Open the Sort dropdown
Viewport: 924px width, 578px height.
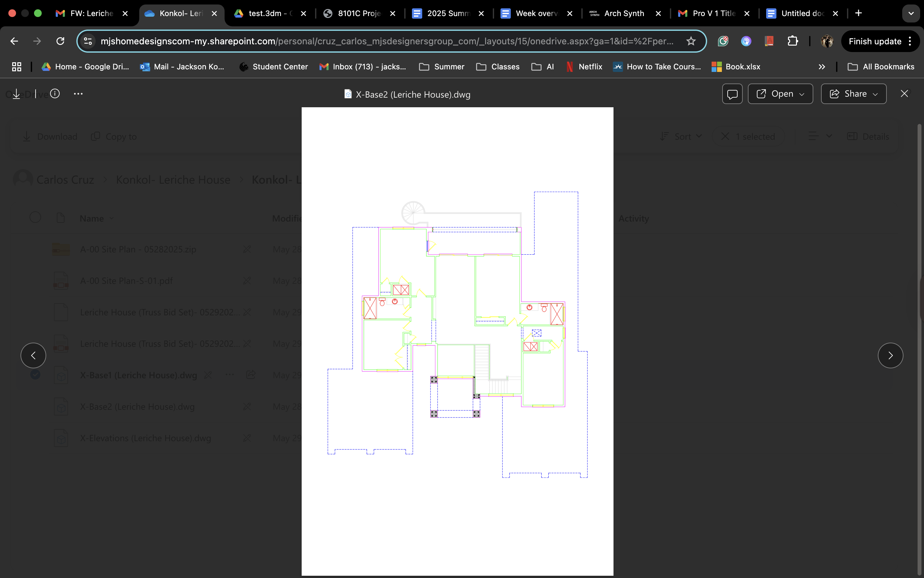tap(681, 136)
